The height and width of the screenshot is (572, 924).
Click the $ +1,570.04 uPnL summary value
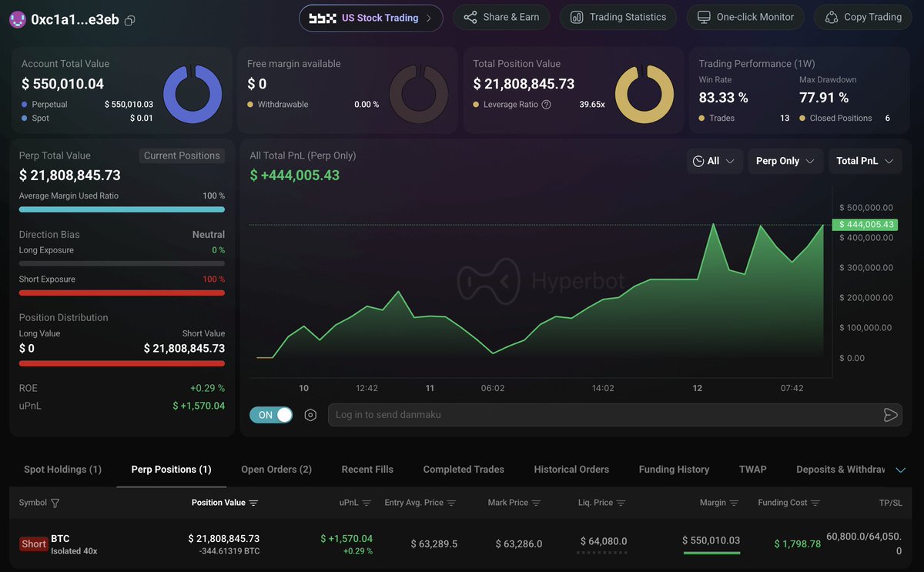pos(199,406)
